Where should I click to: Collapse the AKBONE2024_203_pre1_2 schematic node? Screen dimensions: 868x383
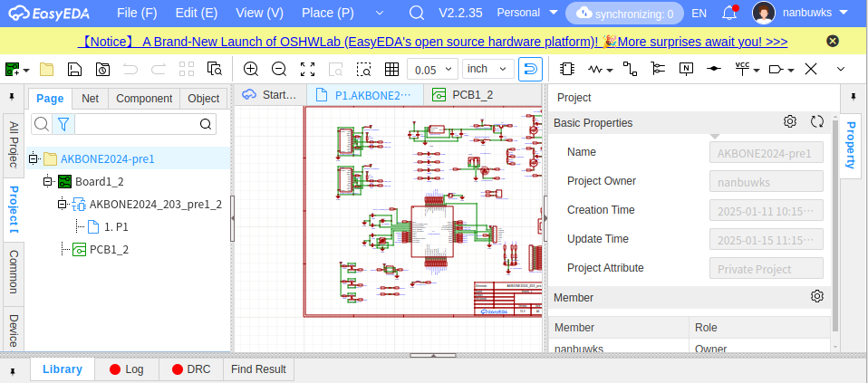pos(62,205)
